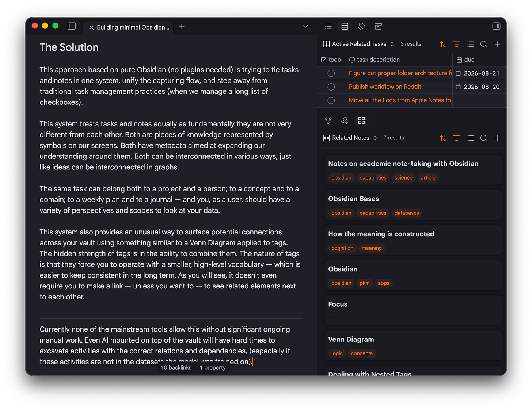Open the Active Related Tasks view switcher
The image size is (532, 409).
(358, 44)
